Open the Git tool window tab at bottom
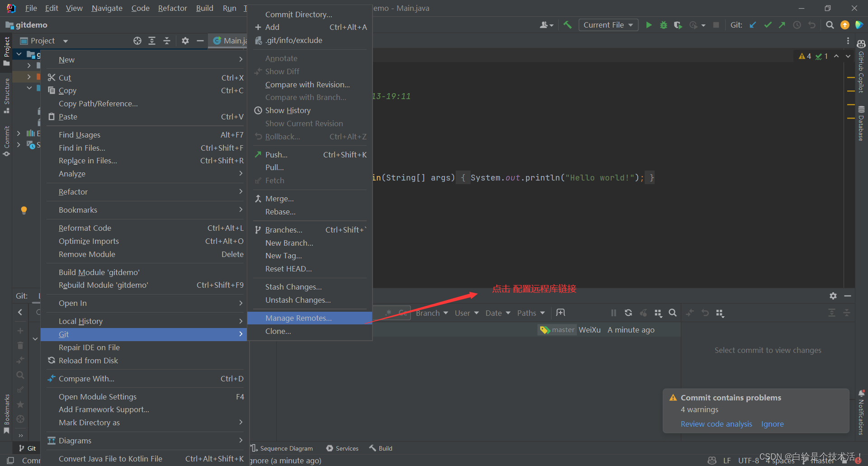This screenshot has height=466, width=868. click(27, 448)
